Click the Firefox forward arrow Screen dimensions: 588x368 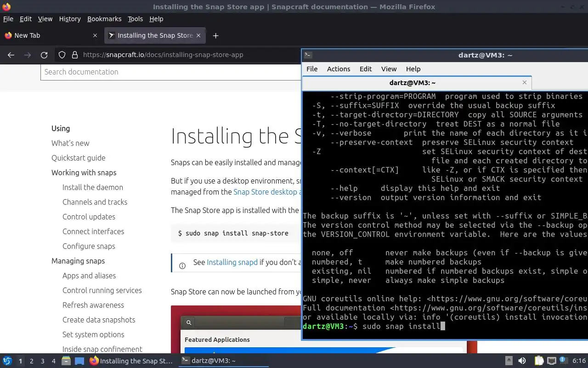(x=28, y=55)
